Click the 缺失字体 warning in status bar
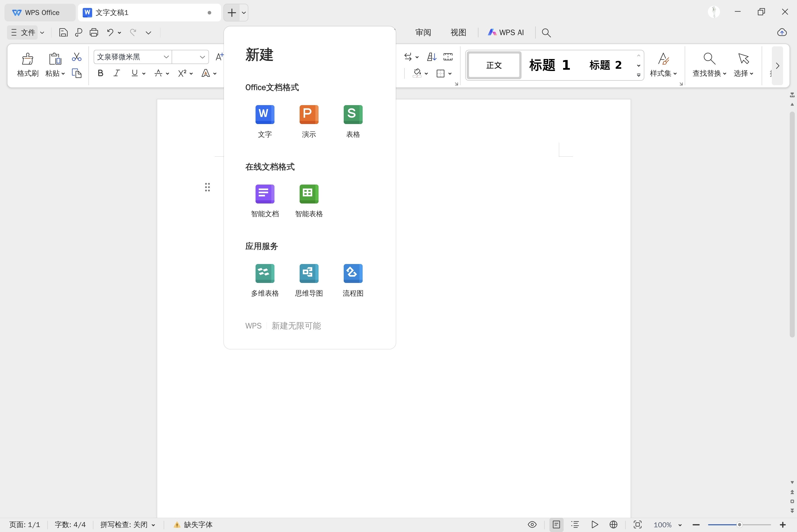Viewport: 797px width, 532px height. click(x=193, y=525)
